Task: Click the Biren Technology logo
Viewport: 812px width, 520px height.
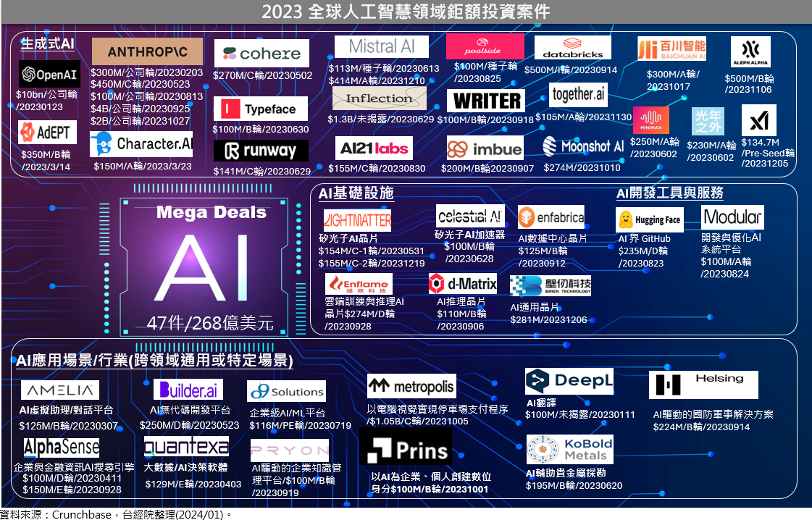Action: pyautogui.click(x=551, y=285)
